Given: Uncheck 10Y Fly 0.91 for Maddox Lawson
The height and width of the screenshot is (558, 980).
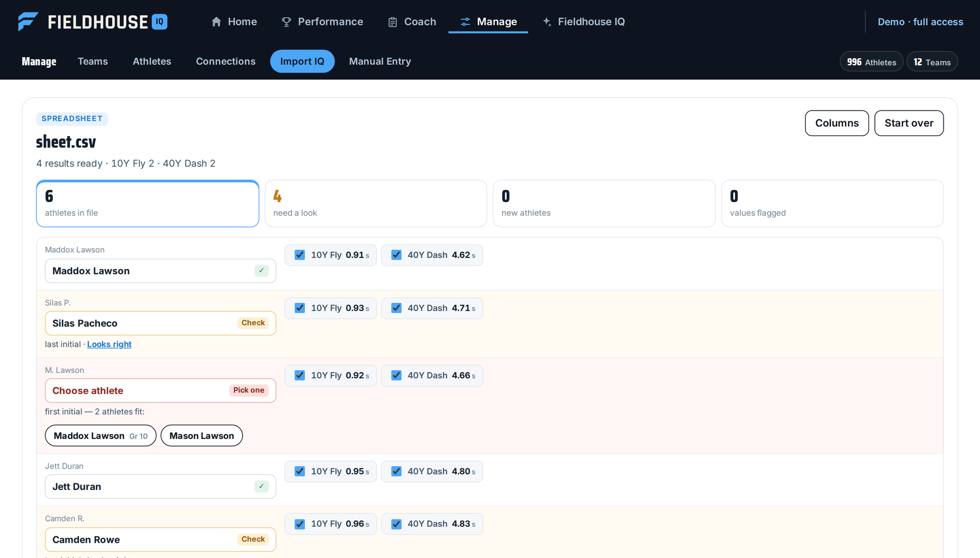Looking at the screenshot, I should [x=299, y=255].
